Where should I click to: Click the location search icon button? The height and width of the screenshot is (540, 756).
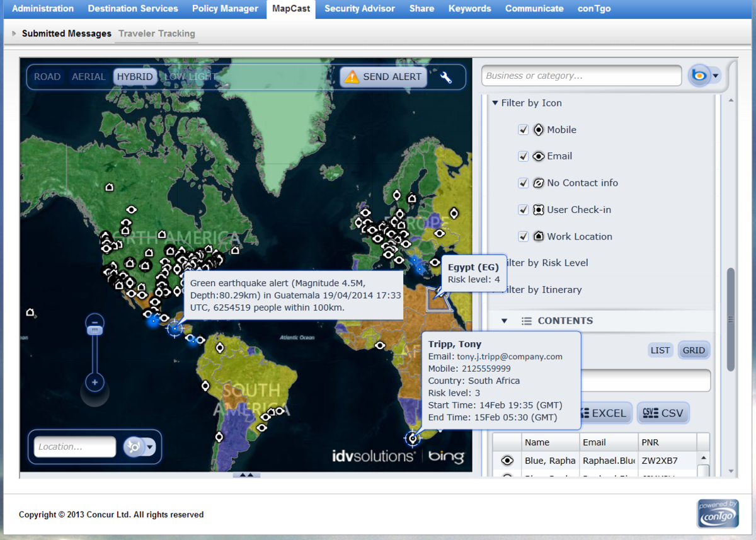[x=134, y=447]
